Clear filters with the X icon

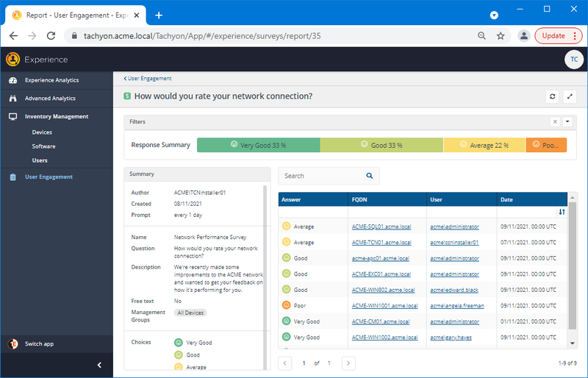[x=555, y=121]
